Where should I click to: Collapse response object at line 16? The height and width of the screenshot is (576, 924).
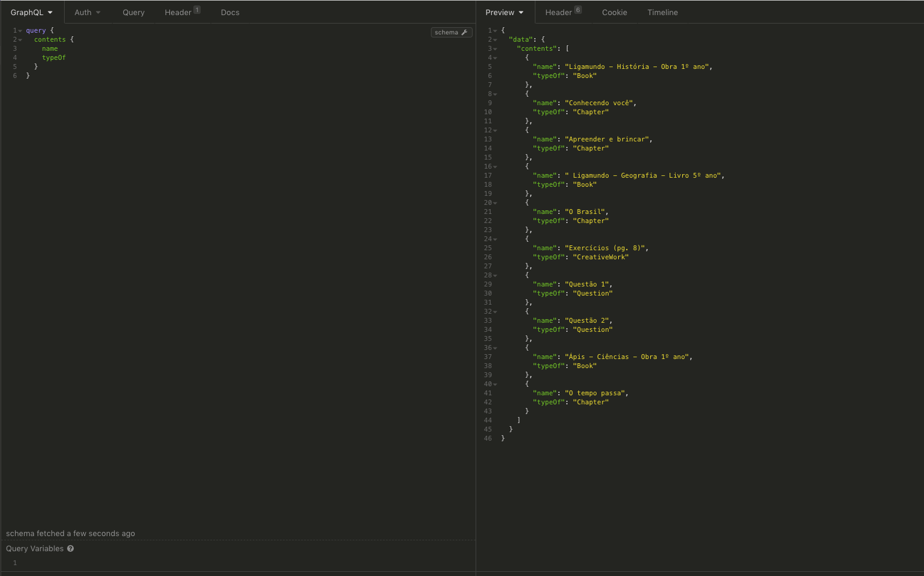click(495, 167)
